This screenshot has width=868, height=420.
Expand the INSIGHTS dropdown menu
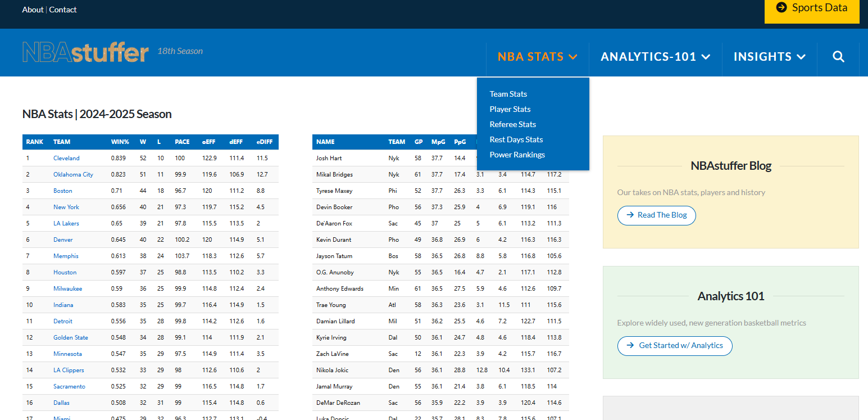(x=770, y=57)
